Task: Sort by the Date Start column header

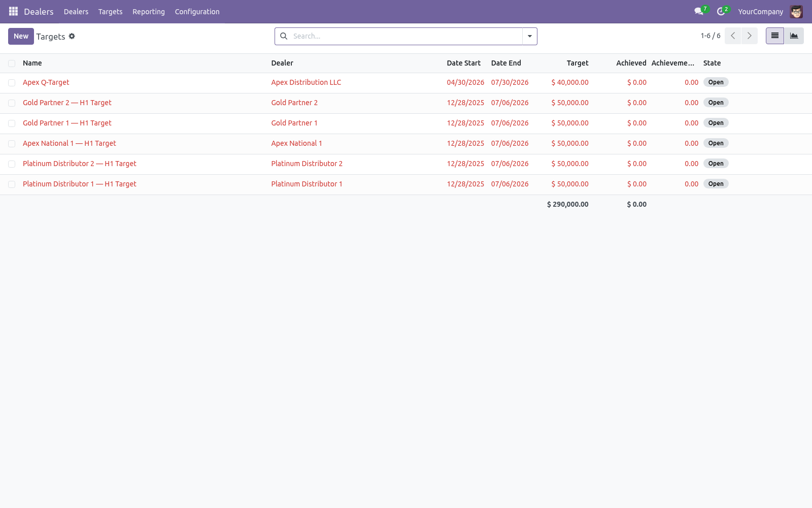Action: coord(464,63)
